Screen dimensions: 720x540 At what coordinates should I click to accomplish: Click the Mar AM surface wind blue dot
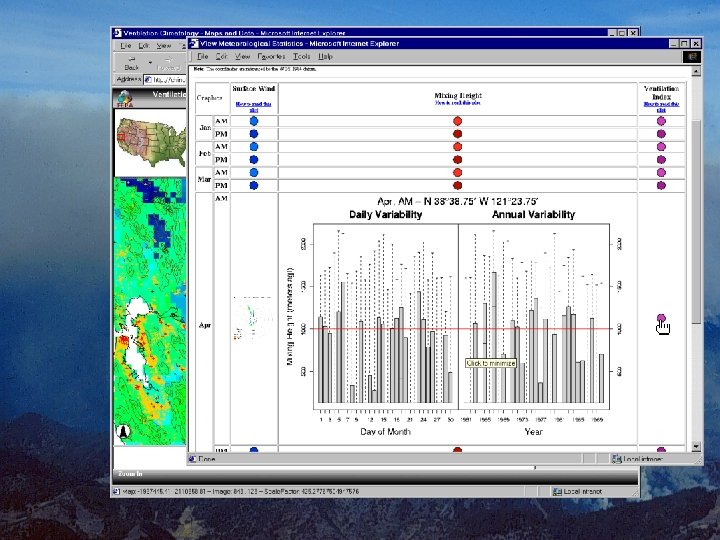point(253,173)
